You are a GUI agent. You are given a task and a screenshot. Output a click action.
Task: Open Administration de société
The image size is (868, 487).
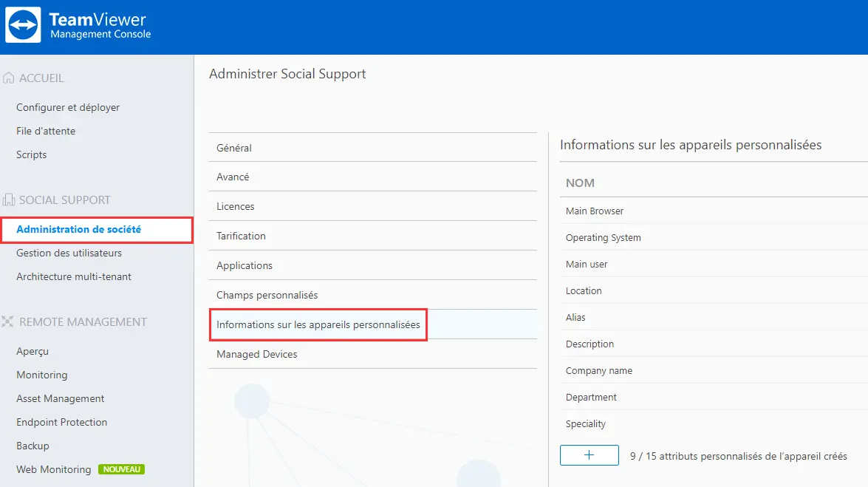point(97,230)
